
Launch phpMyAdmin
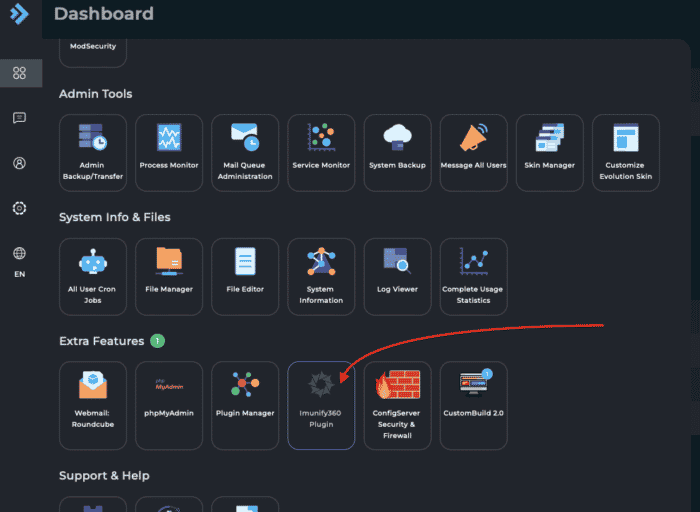click(168, 404)
